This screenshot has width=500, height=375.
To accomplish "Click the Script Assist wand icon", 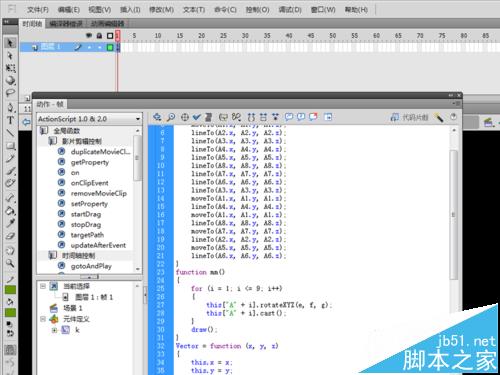I will tap(439, 117).
